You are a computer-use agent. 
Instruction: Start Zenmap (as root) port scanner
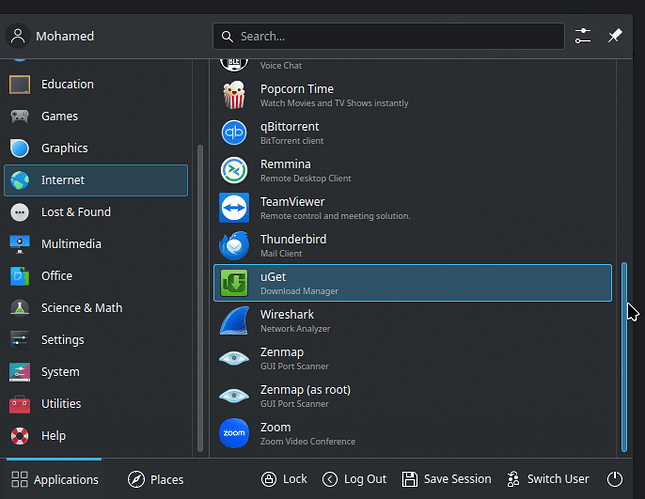305,395
